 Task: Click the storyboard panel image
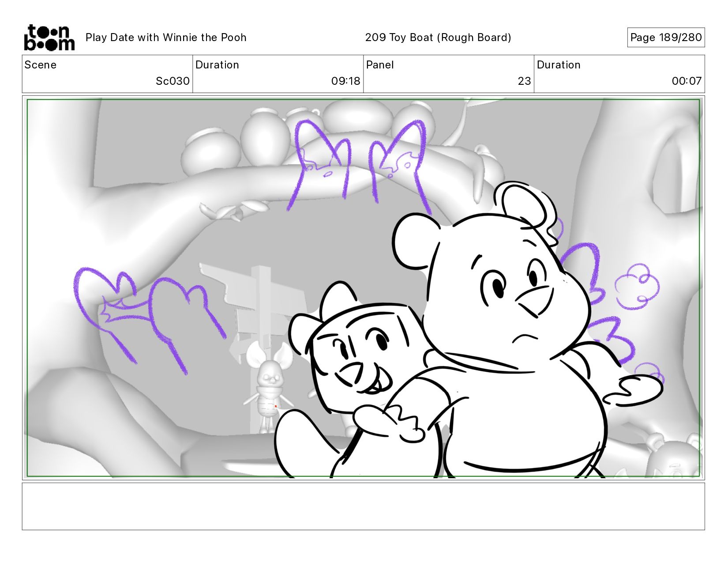[364, 288]
